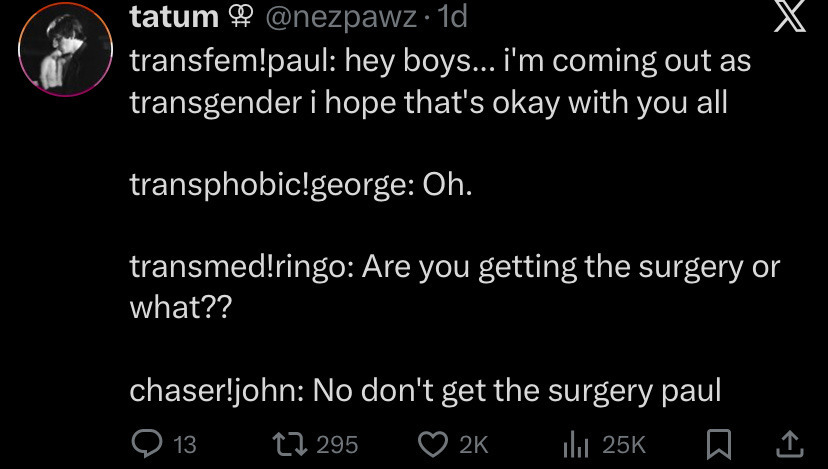Click the 25K views count
This screenshot has height=469, width=828.
click(x=624, y=445)
